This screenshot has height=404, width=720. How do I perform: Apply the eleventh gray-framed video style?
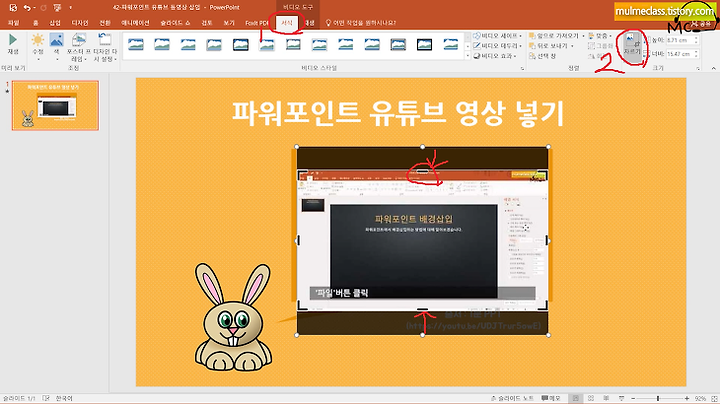[398, 44]
